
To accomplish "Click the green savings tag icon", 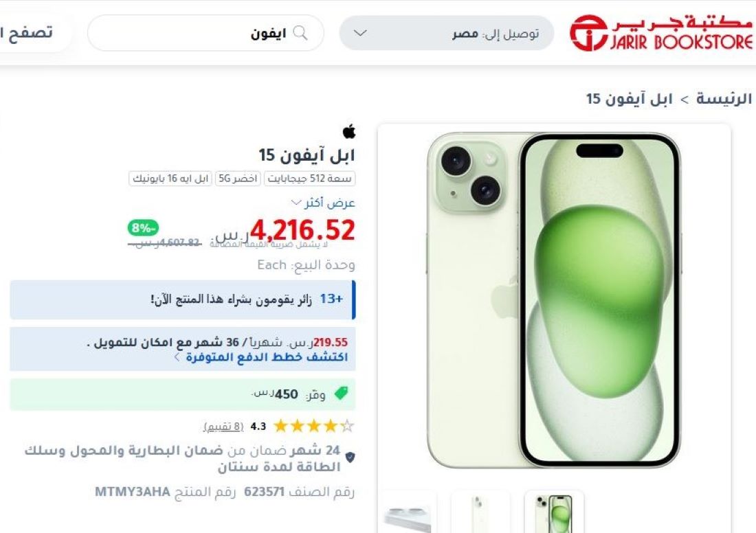I will (341, 394).
